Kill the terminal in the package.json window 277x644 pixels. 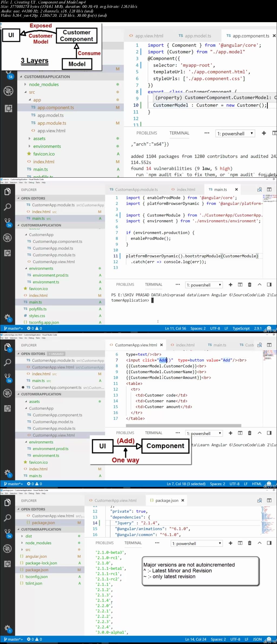tap(250, 543)
